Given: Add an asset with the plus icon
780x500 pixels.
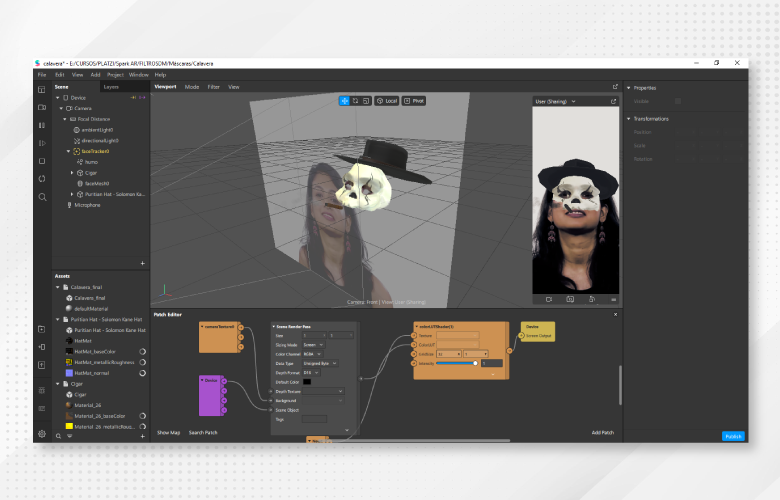Looking at the screenshot, I should coord(143,436).
